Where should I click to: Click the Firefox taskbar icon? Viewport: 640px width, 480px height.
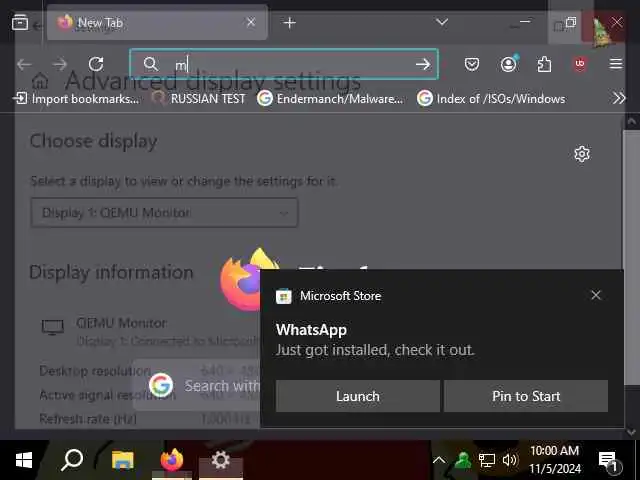click(172, 460)
